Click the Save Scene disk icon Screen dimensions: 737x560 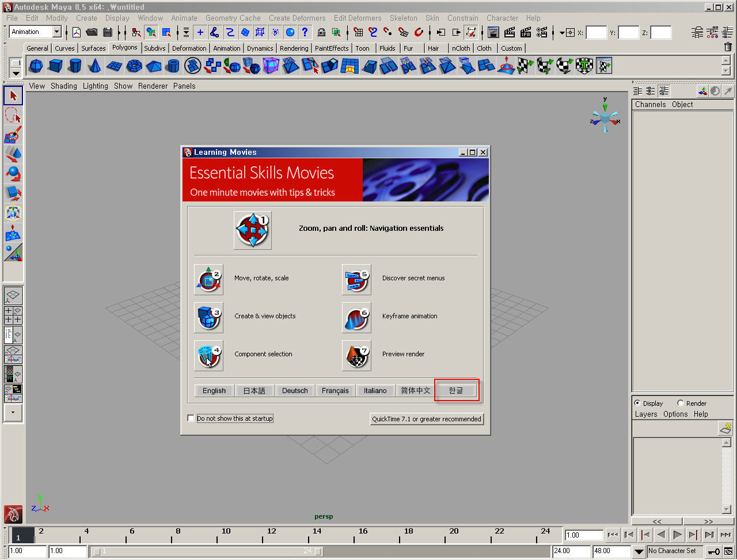coord(107,32)
